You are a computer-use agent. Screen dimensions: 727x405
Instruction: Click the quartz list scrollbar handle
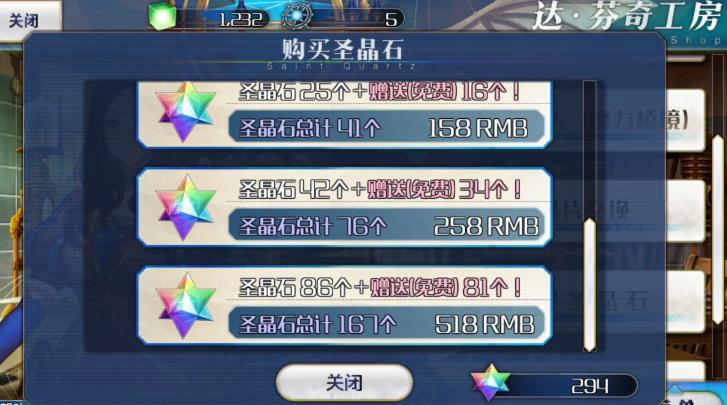click(590, 285)
